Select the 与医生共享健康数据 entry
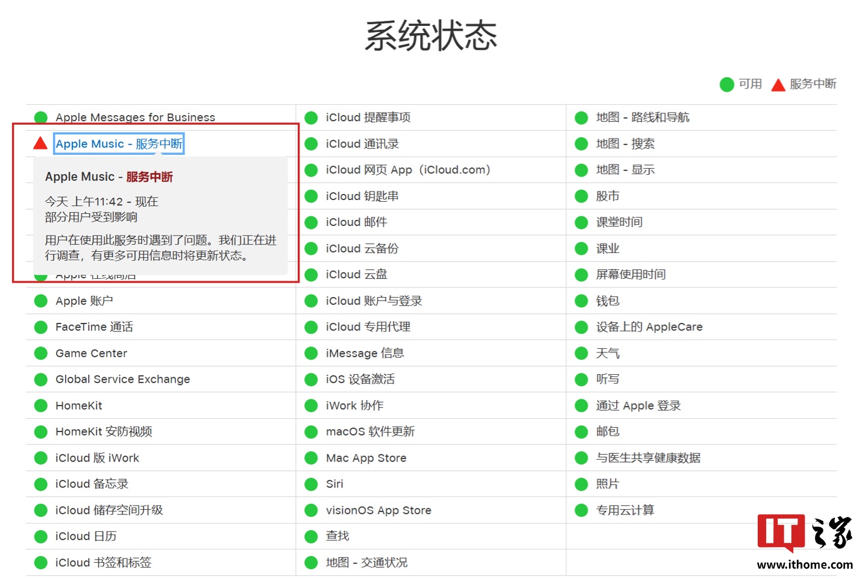The image size is (868, 588). pyautogui.click(x=648, y=458)
